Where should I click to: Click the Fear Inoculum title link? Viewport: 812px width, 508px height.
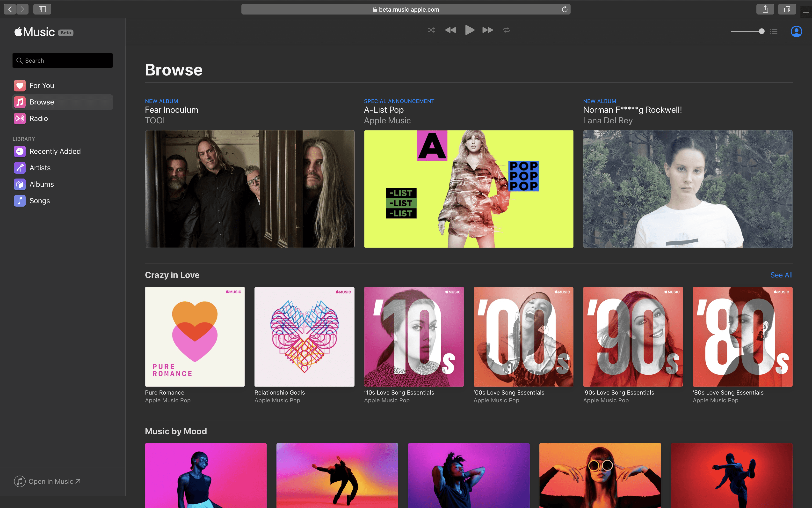pos(171,110)
